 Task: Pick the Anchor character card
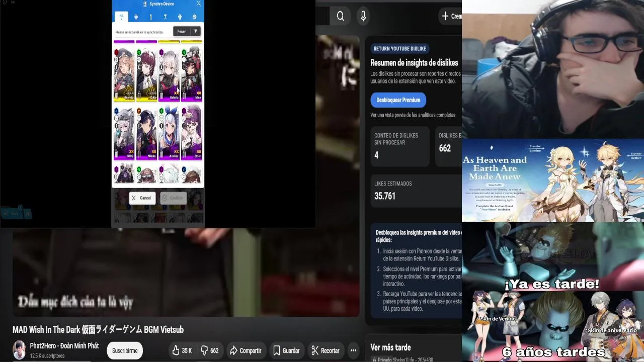[x=169, y=132]
